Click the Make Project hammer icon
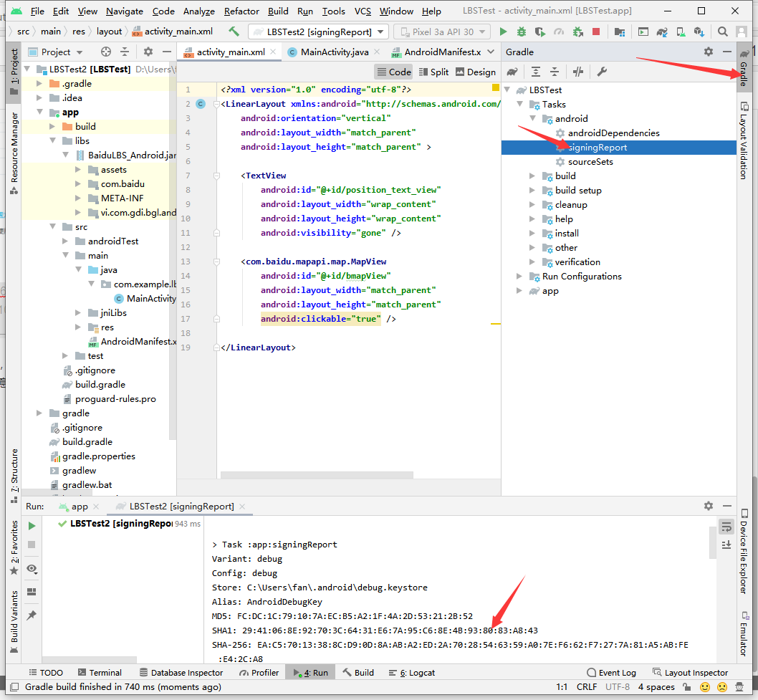This screenshot has width=758, height=700. [234, 32]
